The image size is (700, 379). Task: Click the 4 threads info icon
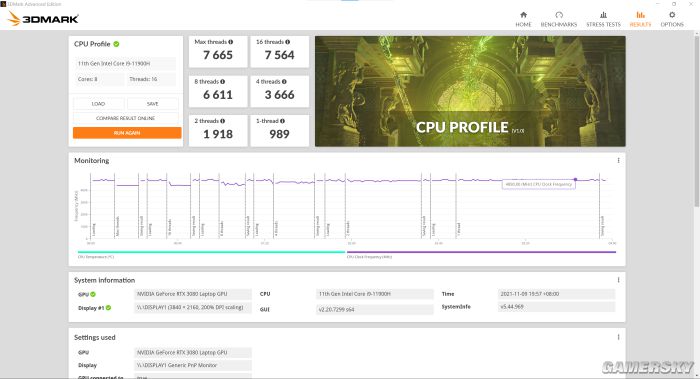pyautogui.click(x=284, y=82)
